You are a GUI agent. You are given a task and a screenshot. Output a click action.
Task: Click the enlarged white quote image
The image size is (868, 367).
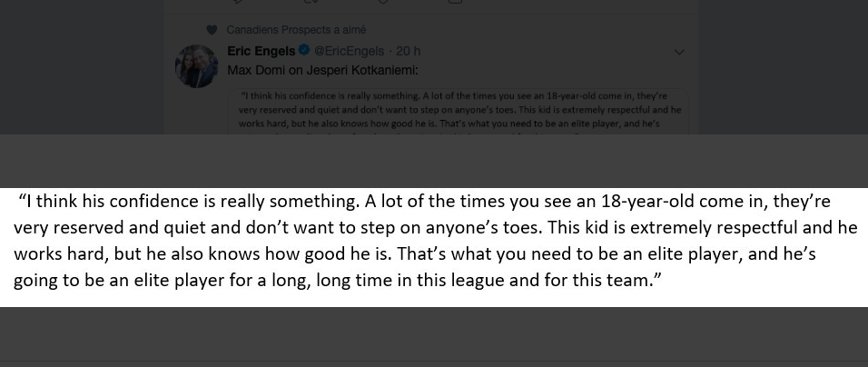(434, 247)
